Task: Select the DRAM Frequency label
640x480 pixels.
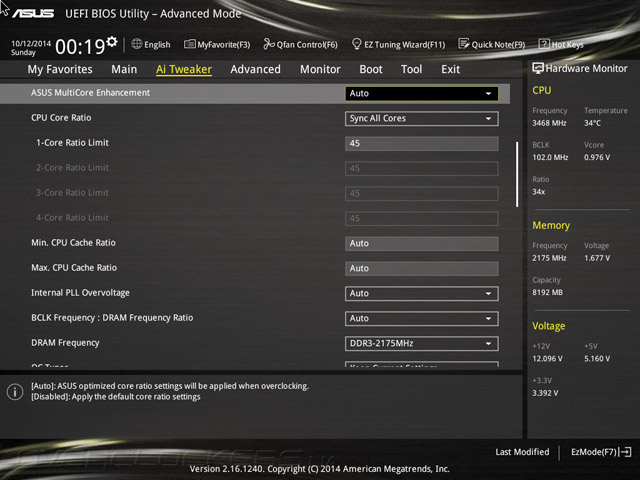Action: 65,342
